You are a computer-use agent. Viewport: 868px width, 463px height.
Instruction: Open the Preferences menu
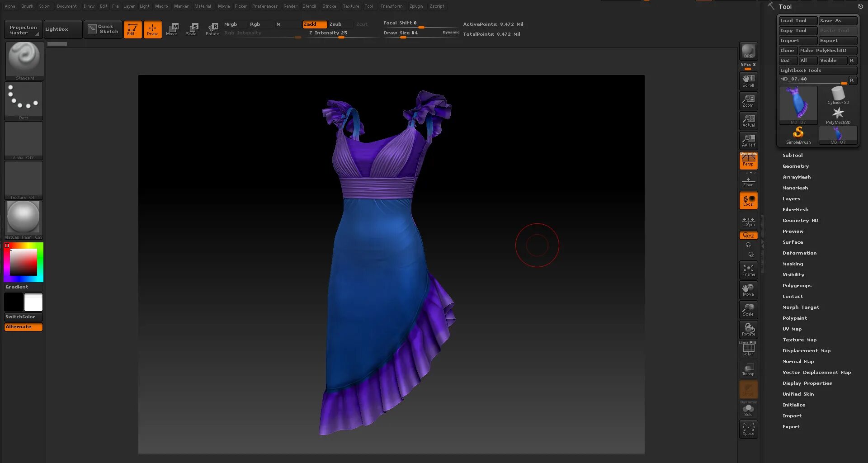(265, 6)
